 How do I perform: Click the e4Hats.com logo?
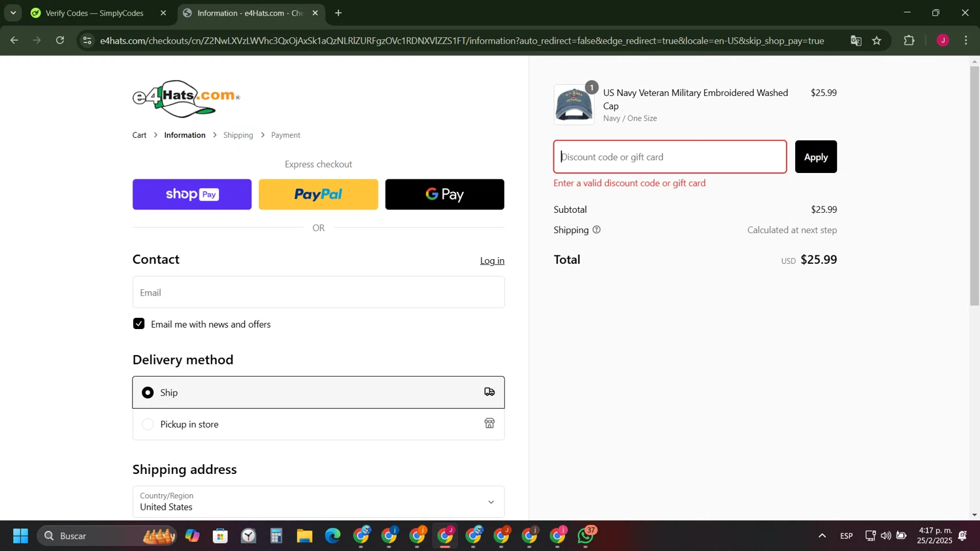(186, 99)
